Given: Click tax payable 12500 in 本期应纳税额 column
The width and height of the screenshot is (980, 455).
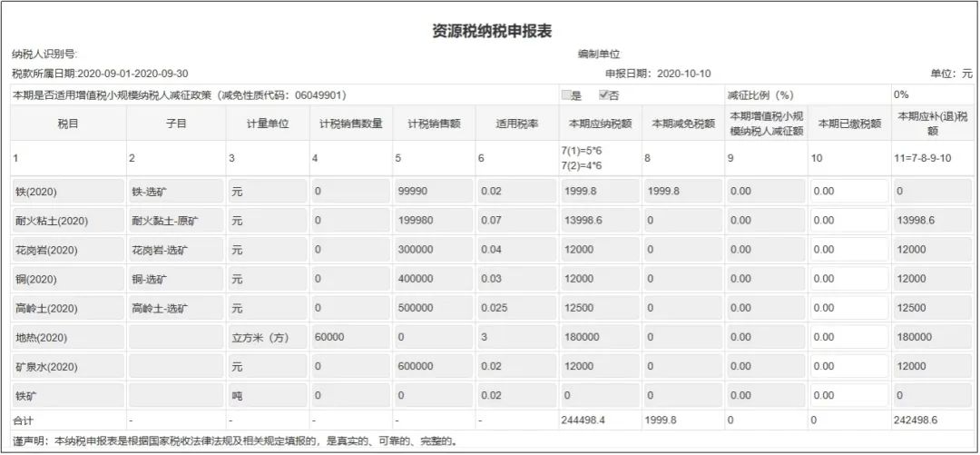Looking at the screenshot, I should pyautogui.click(x=600, y=308).
